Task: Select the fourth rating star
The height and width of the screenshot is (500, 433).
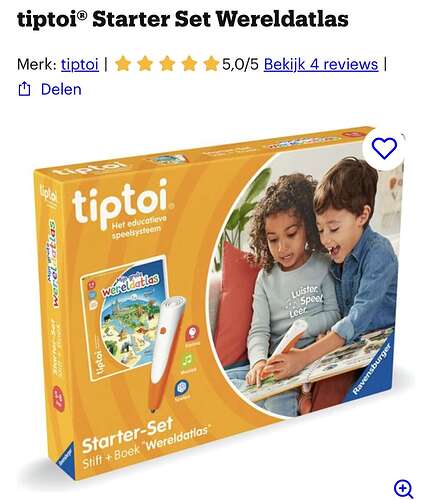Action: pos(189,64)
